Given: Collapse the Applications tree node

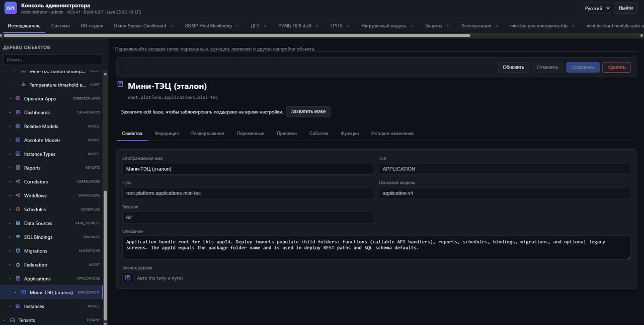Looking at the screenshot, I should 10,279.
